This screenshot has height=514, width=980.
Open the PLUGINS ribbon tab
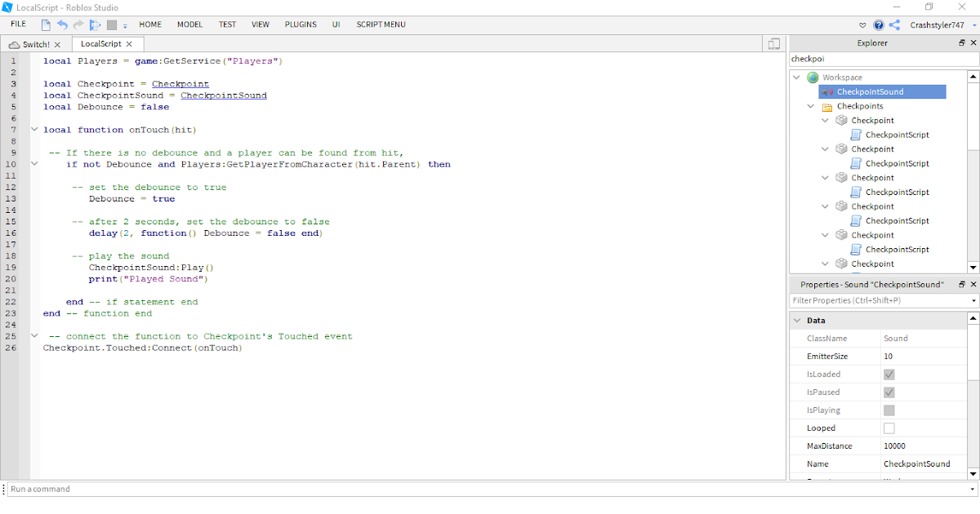click(x=301, y=24)
